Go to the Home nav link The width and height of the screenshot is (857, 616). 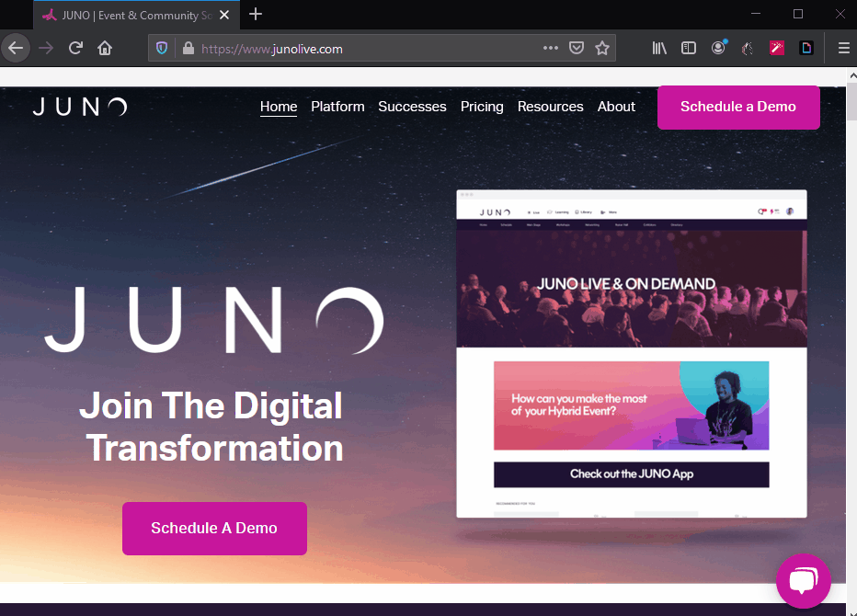279,107
